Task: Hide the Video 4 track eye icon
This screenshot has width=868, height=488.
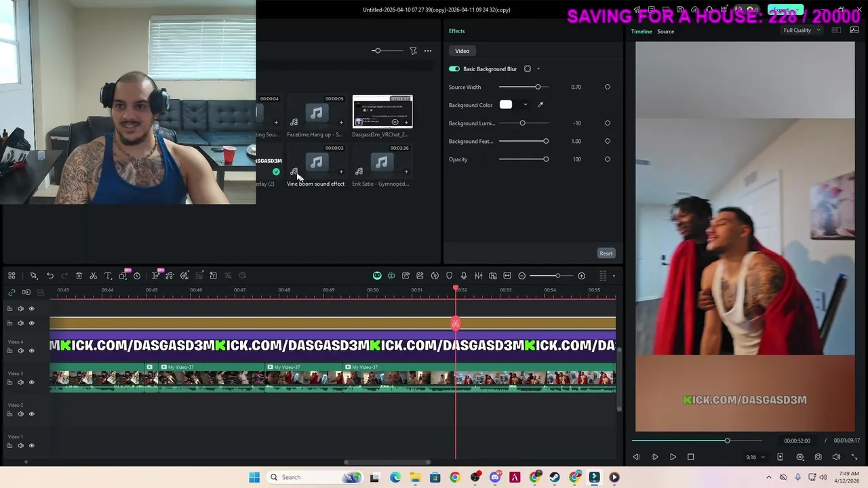Action: (x=31, y=350)
